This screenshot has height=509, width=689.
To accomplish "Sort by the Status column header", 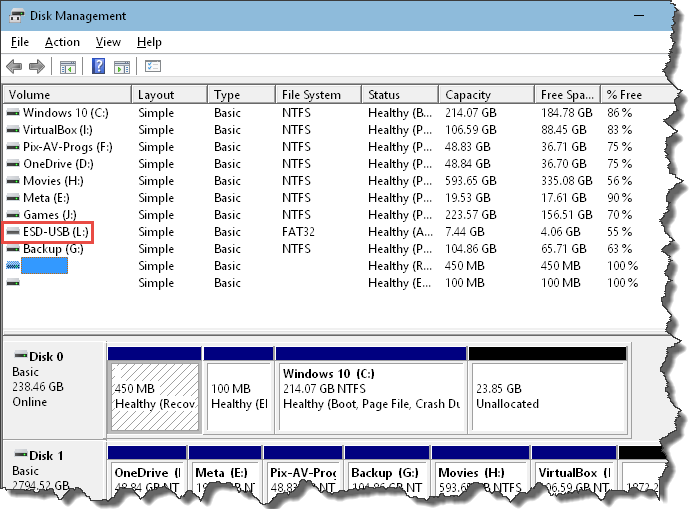I will [400, 95].
